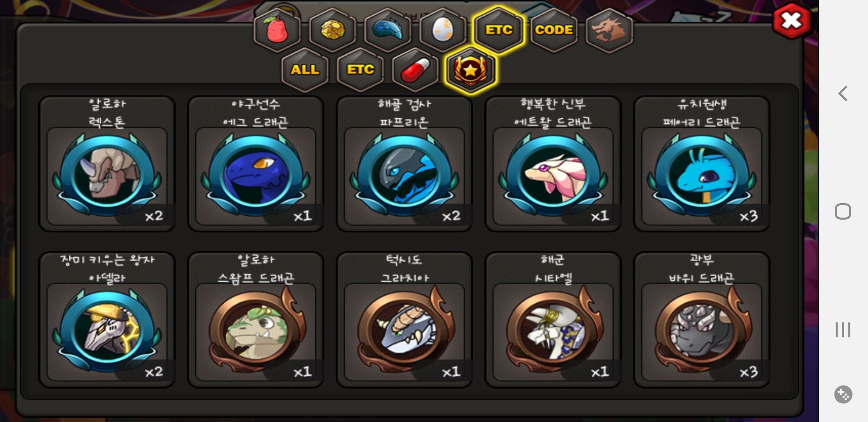Open the brown dragon head category
Screen dimensions: 868x422
(609, 30)
